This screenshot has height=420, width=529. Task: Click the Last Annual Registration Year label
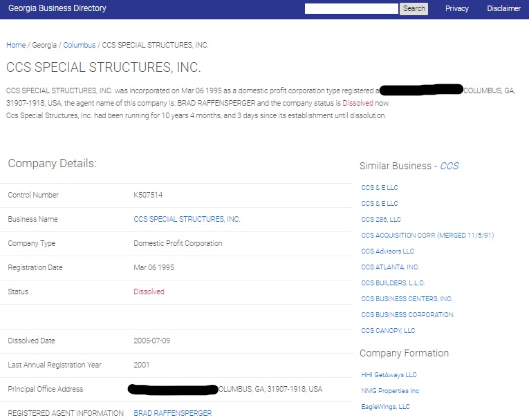tap(55, 365)
